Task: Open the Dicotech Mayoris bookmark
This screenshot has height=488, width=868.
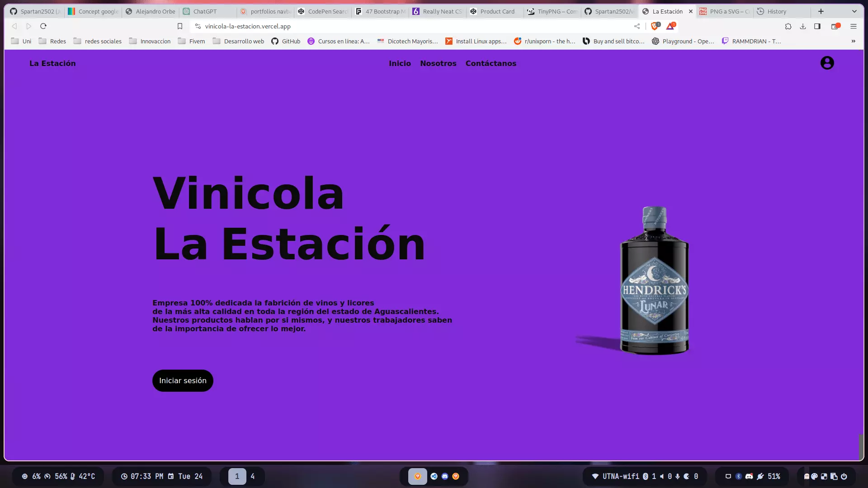Action: 408,41
